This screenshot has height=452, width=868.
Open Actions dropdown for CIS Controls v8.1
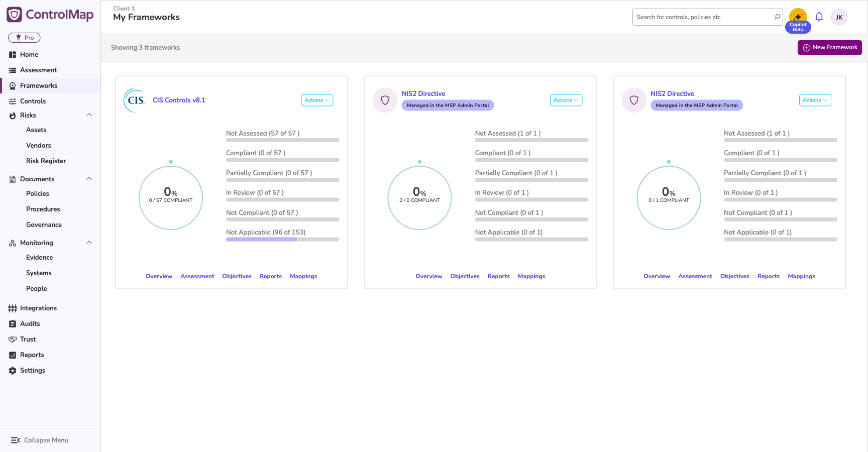[x=317, y=100]
